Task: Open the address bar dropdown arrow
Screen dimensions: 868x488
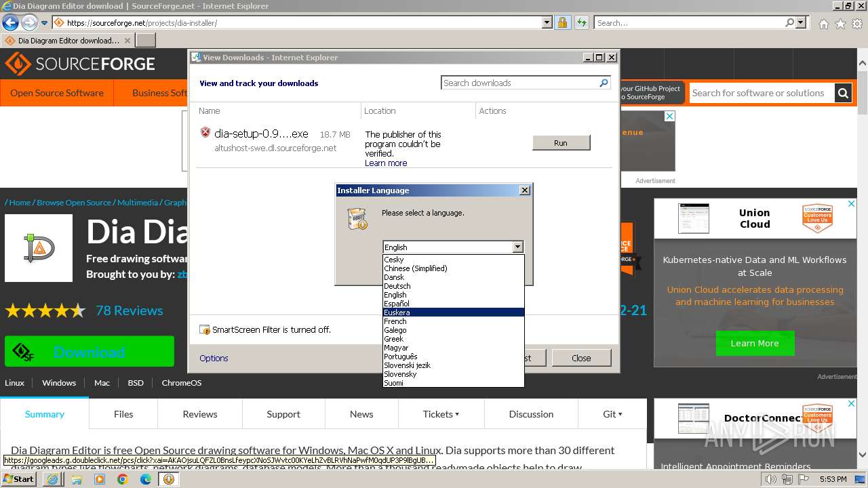Action: (x=547, y=22)
